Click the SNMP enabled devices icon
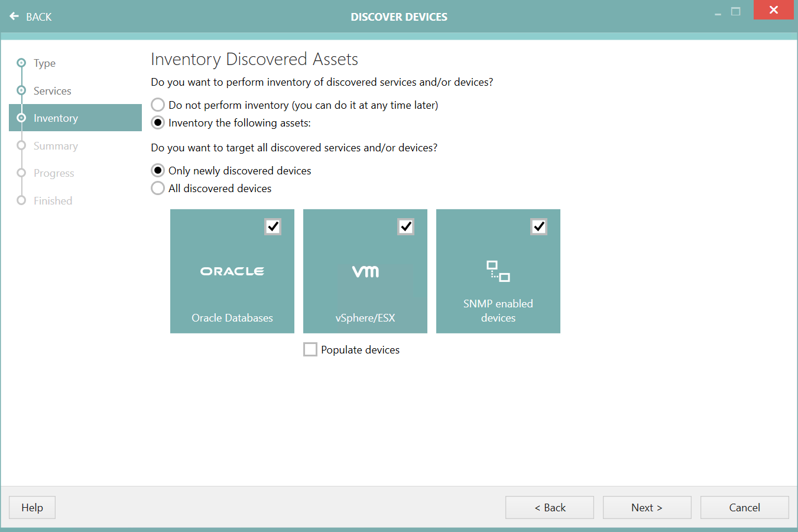Image resolution: width=798 pixels, height=532 pixels. tap(498, 271)
